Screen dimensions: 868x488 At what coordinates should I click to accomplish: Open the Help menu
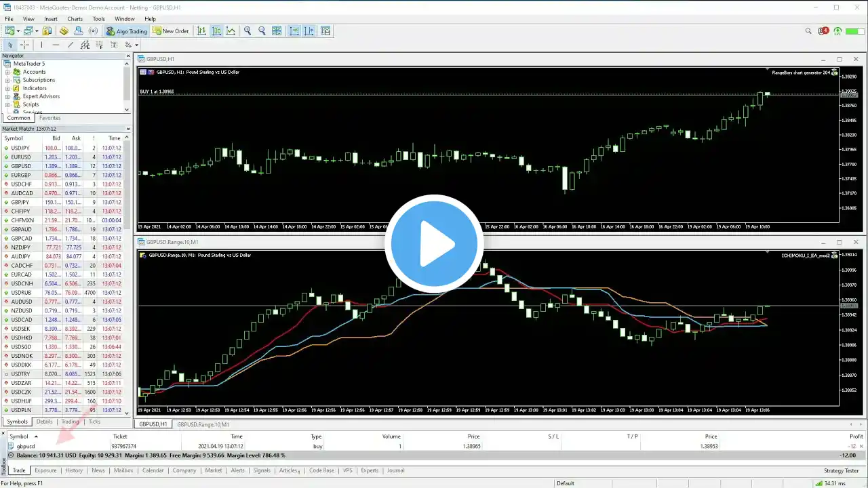151,19
